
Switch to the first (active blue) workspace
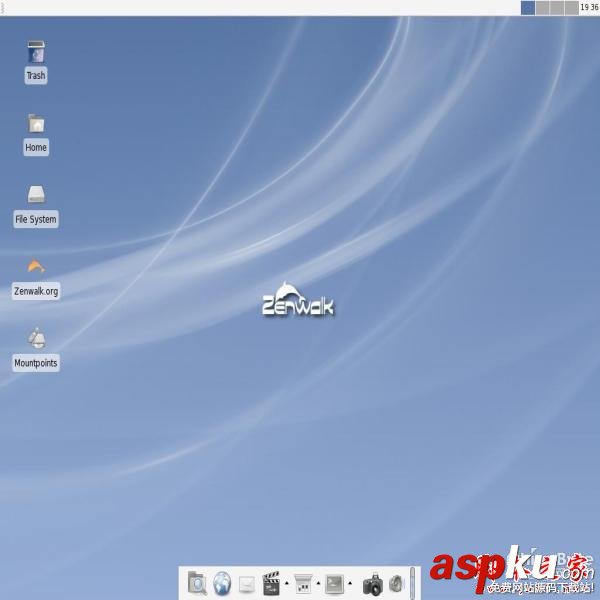point(528,8)
